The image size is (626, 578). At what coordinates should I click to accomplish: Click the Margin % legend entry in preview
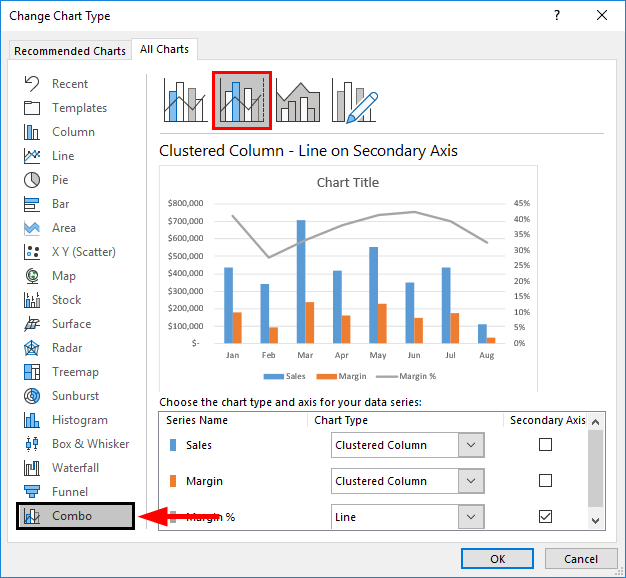406,376
